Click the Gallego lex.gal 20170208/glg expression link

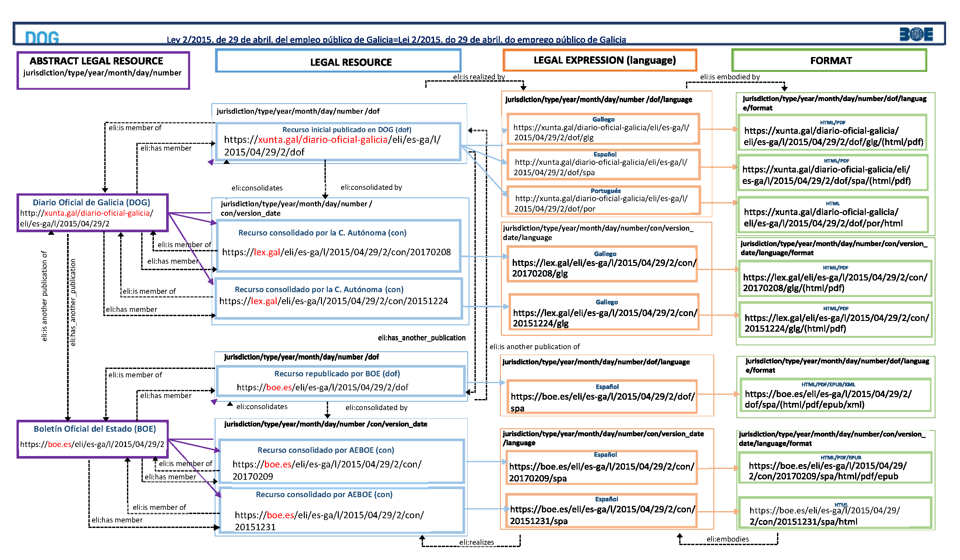pos(604,268)
